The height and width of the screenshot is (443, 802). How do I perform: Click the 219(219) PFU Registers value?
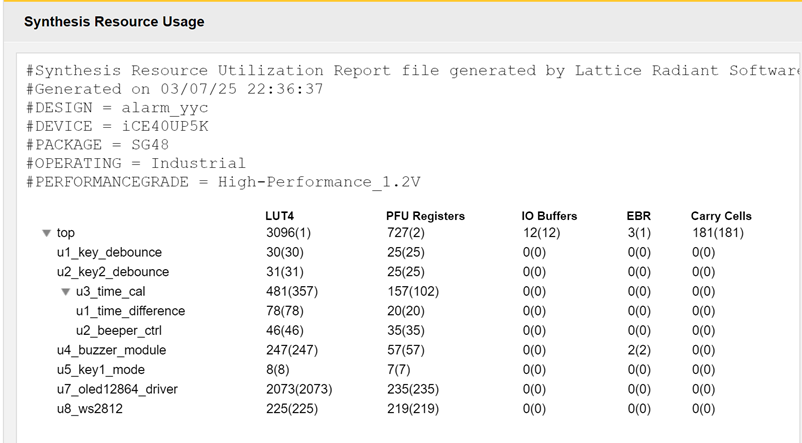(x=413, y=409)
